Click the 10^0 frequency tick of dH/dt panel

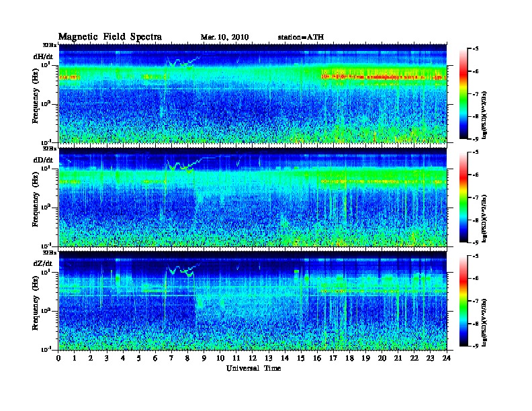[x=46, y=104]
